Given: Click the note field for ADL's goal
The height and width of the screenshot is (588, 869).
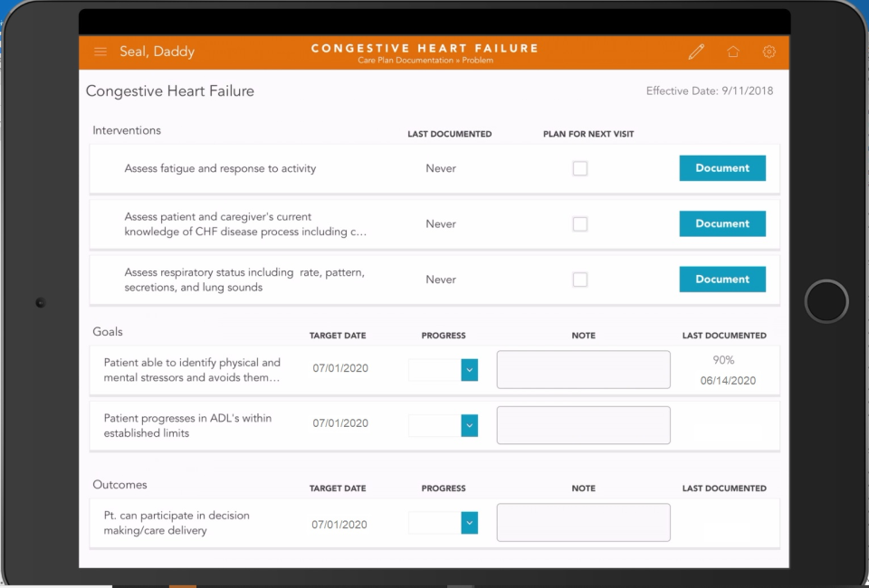Looking at the screenshot, I should [x=583, y=425].
